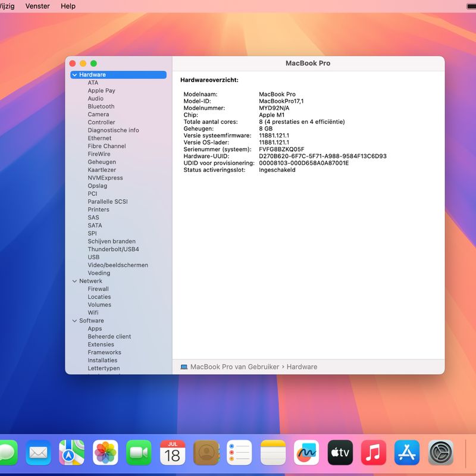Open the Notes app in the Dock

[273, 452]
